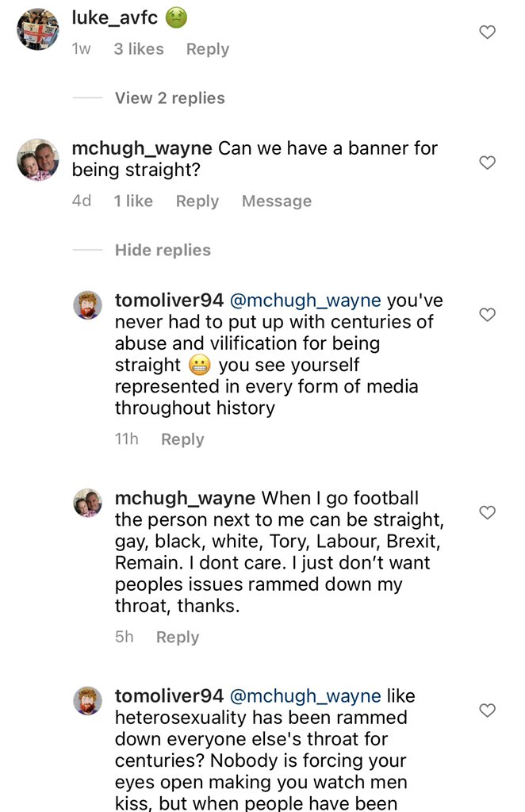
Task: Open luke_avfc username link
Action: [x=114, y=17]
